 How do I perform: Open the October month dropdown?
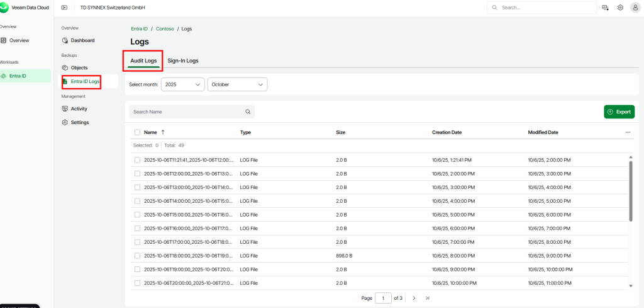pos(237,84)
